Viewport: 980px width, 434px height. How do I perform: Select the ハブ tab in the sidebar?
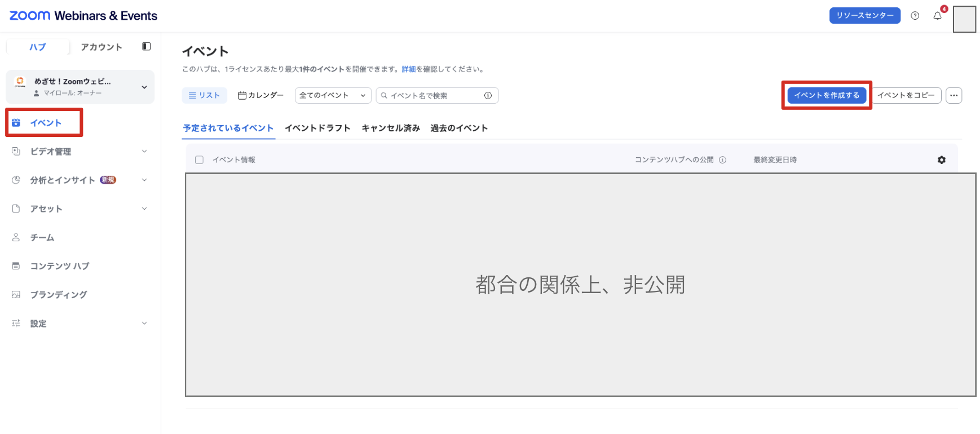pyautogui.click(x=38, y=47)
